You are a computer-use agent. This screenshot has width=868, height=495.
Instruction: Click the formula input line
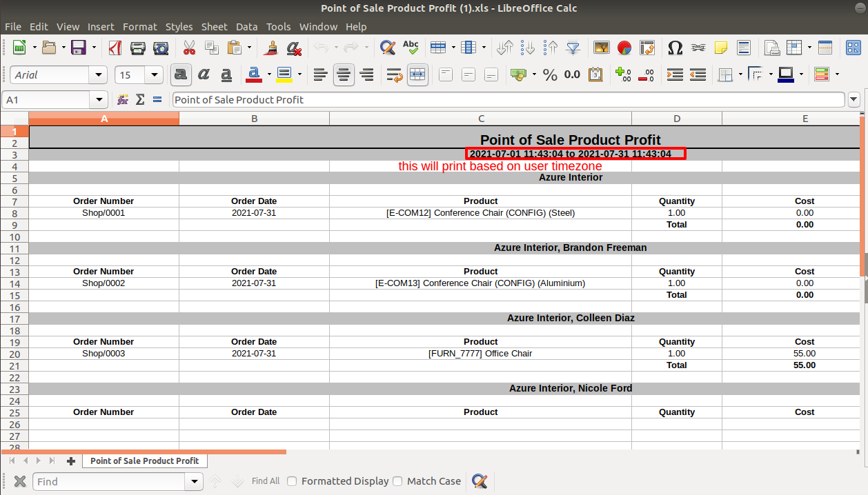tap(509, 99)
